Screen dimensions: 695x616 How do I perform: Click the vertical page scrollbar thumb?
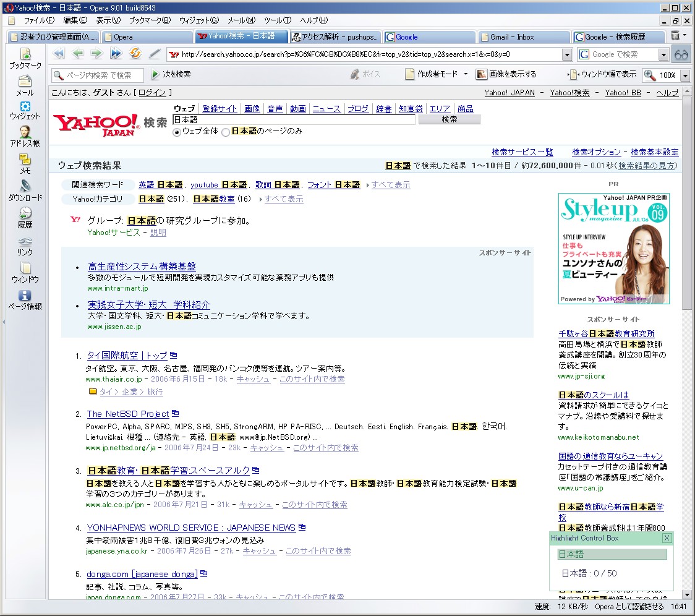pos(686,203)
